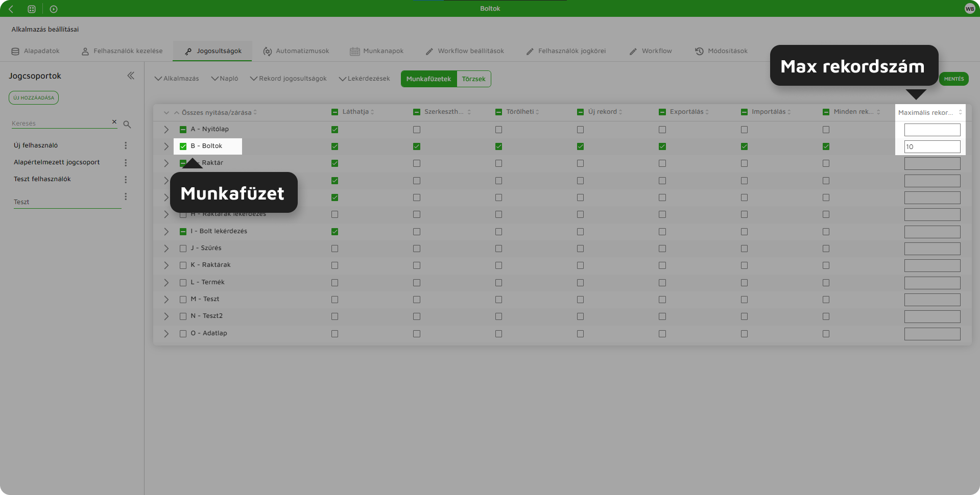
Task: Open the Workflow beállítások tab
Action: pyautogui.click(x=465, y=51)
